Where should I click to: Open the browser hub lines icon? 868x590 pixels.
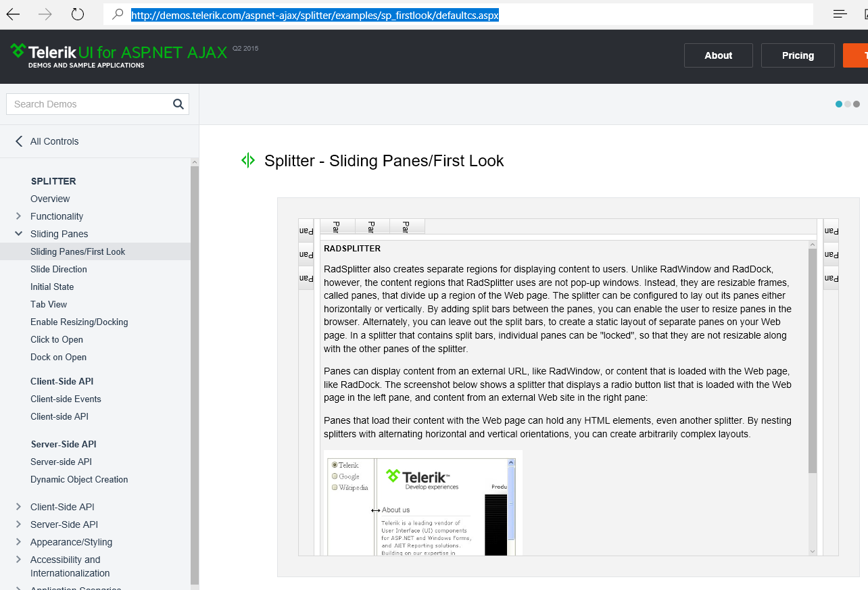coord(840,14)
